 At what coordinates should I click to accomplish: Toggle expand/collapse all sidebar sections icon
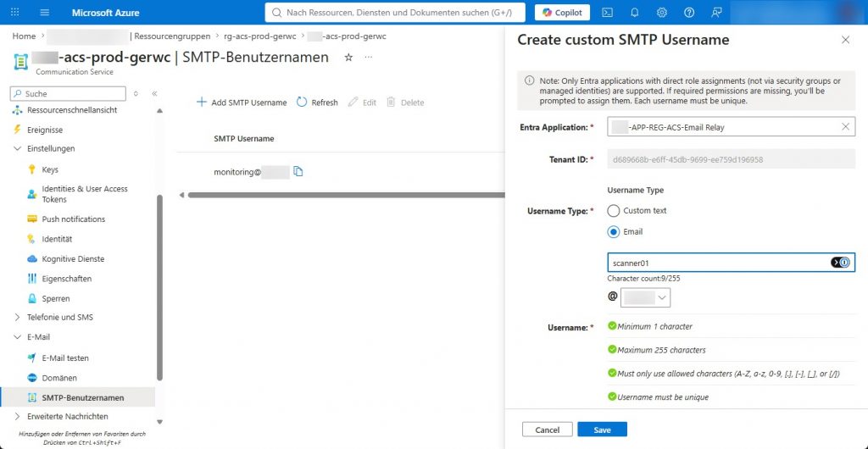pyautogui.click(x=136, y=93)
